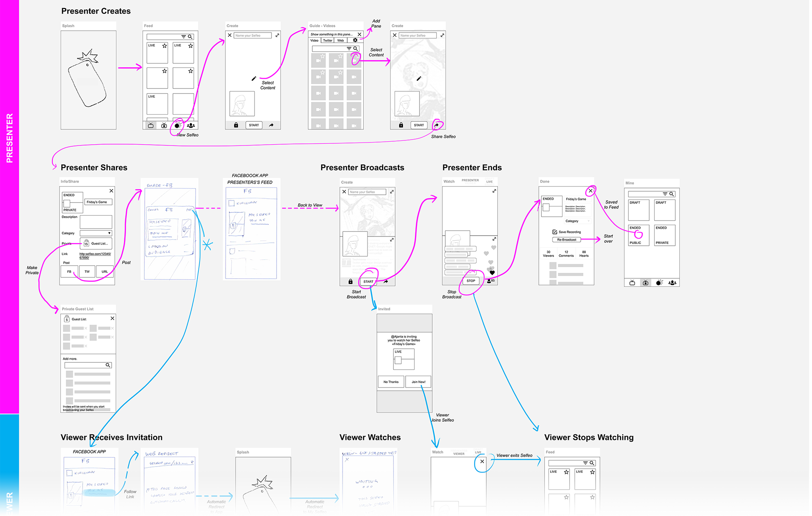This screenshot has width=812, height=516.
Task: Click Name your Selfeo field on blank Create screen
Action: [x=252, y=36]
